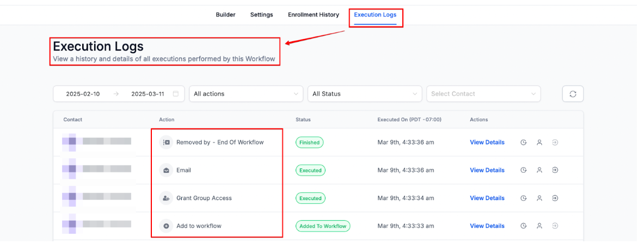This screenshot has height=250, width=644.
Task: Switch to the Builder tab
Action: tap(225, 15)
